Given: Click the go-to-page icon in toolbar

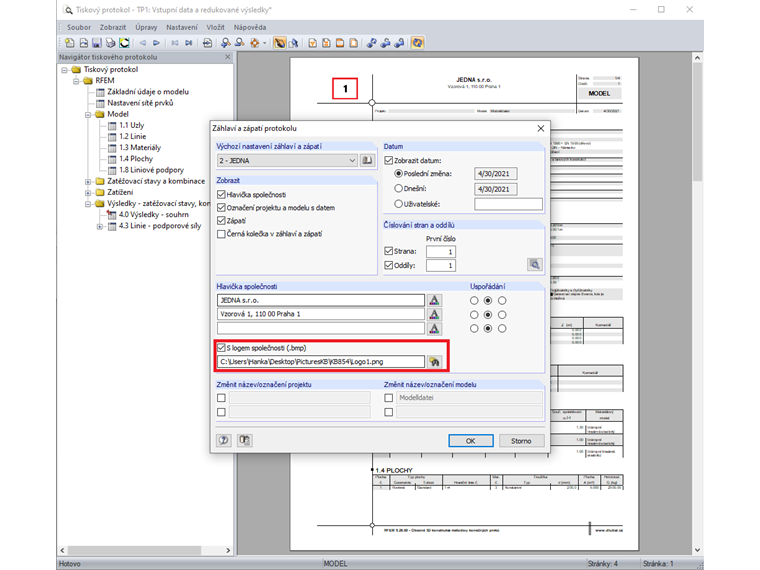Looking at the screenshot, I should [207, 43].
